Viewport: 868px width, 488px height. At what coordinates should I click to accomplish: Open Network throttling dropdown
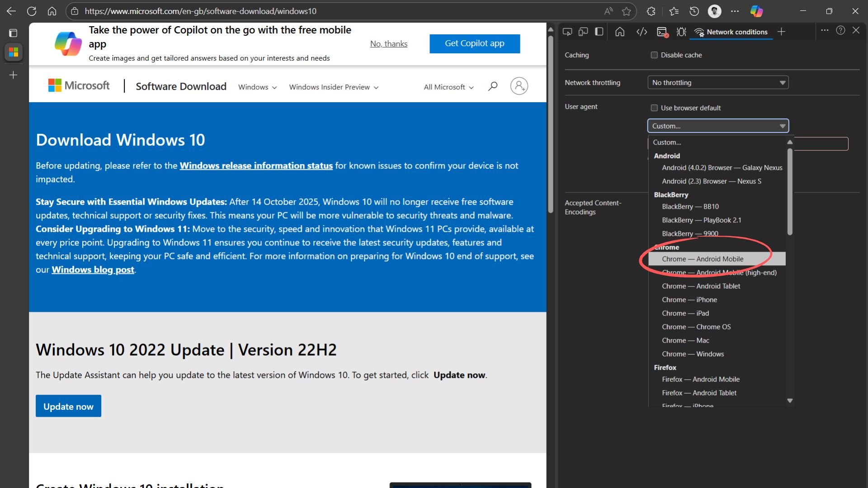718,83
